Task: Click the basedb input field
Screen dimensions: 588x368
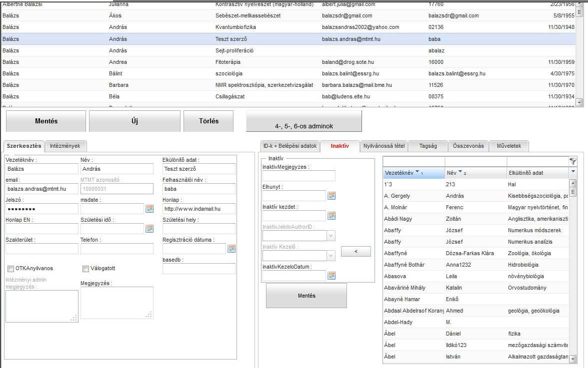Action: (x=199, y=269)
